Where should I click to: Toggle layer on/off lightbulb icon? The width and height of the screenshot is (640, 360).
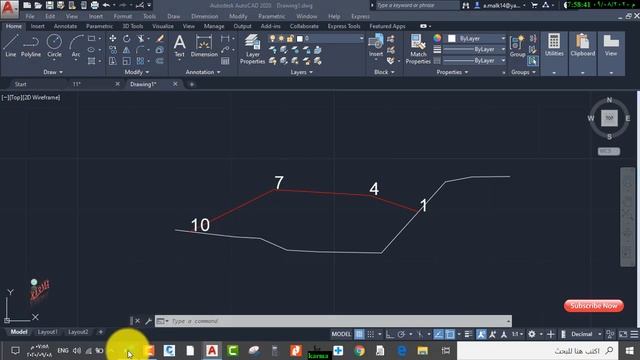[272, 38]
